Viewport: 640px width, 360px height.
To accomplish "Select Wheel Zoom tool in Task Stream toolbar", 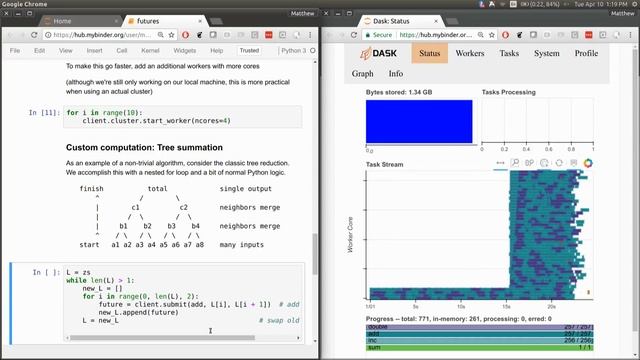I will [529, 163].
